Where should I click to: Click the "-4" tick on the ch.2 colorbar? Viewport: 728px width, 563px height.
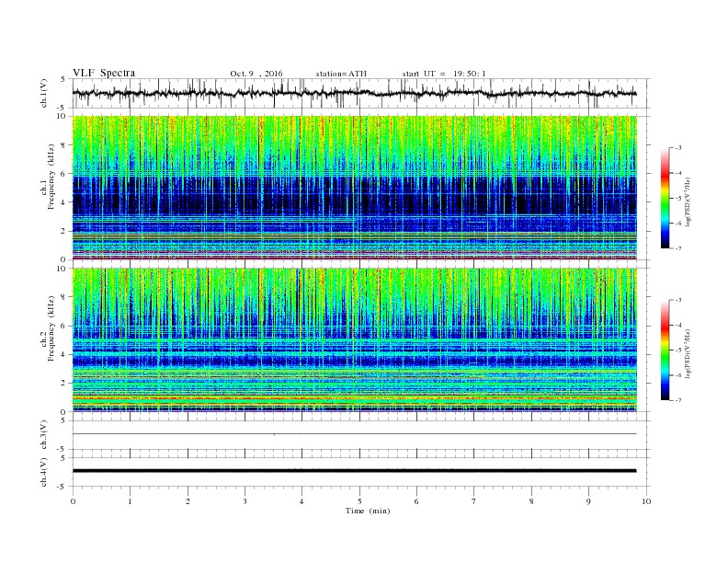coord(677,325)
